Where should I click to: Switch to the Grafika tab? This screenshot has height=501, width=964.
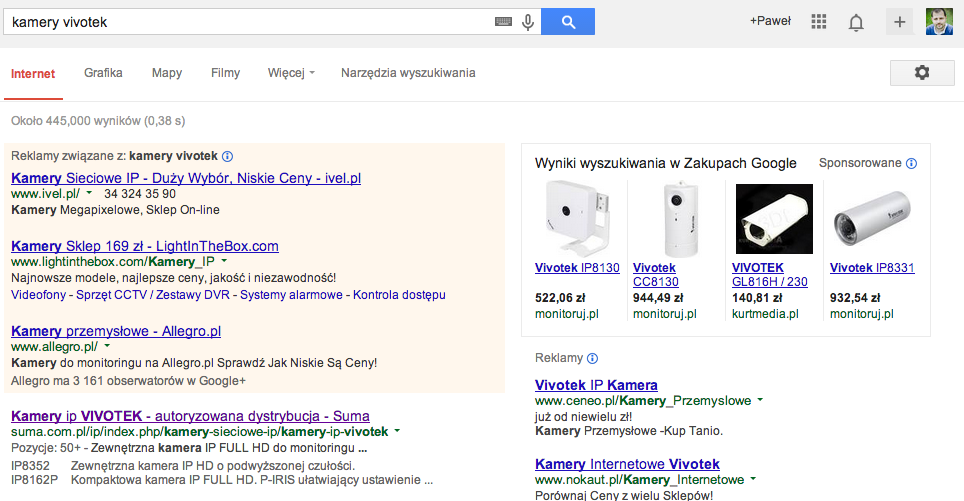coord(103,73)
